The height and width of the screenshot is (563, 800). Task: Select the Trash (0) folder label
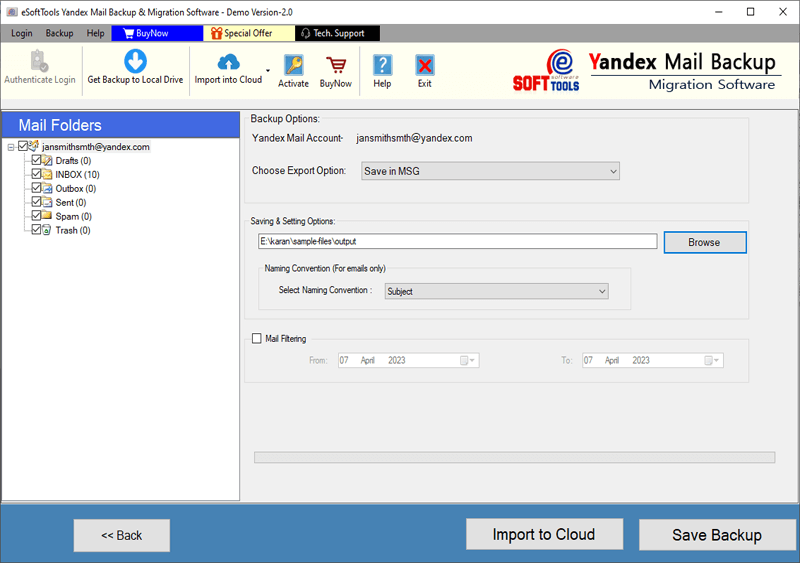click(x=73, y=230)
